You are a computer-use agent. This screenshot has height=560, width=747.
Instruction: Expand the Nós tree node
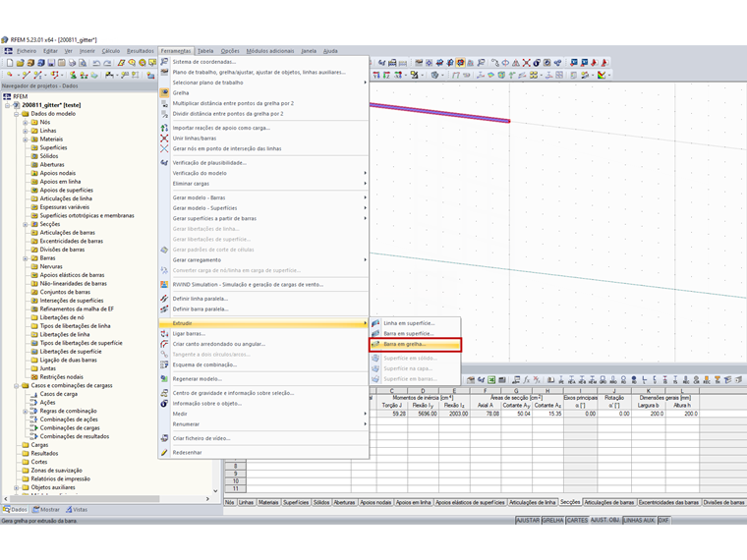click(x=26, y=123)
